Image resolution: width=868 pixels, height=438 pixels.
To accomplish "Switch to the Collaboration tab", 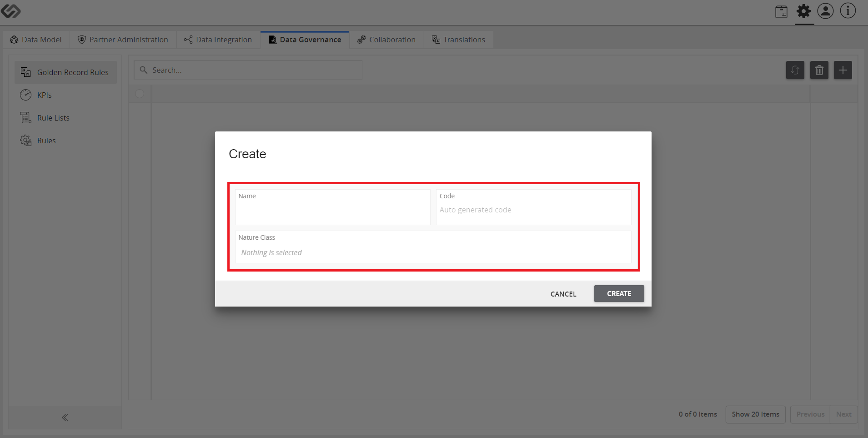I will click(386, 40).
